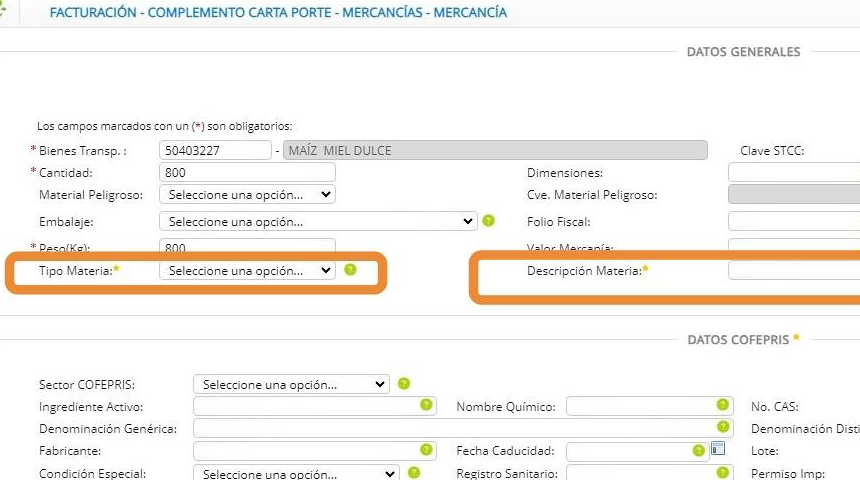Click help icon next to Condición Especial
Image resolution: width=860 pixels, height=480 pixels.
click(414, 473)
